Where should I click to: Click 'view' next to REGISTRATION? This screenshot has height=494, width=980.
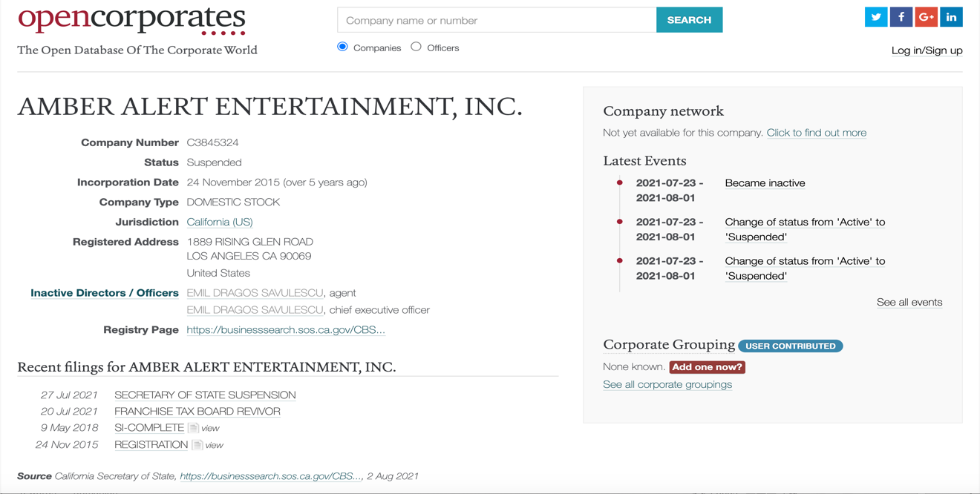(214, 445)
